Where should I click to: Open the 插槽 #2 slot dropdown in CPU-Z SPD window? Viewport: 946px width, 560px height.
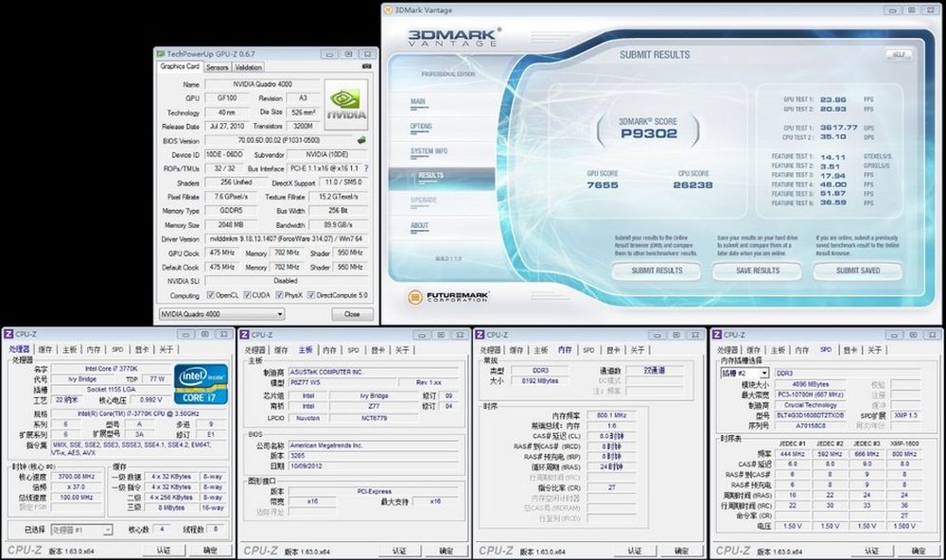[x=745, y=374]
